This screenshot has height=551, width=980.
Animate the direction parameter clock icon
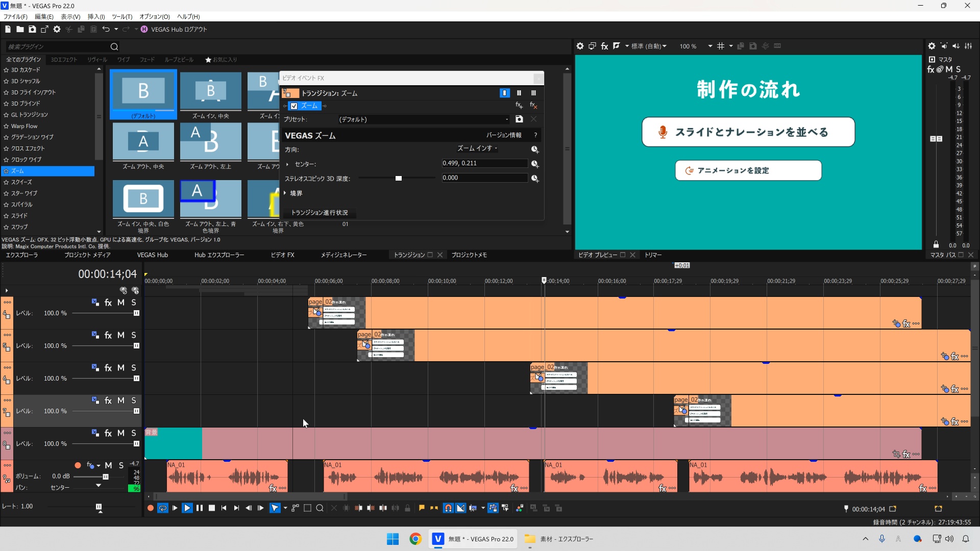point(535,149)
